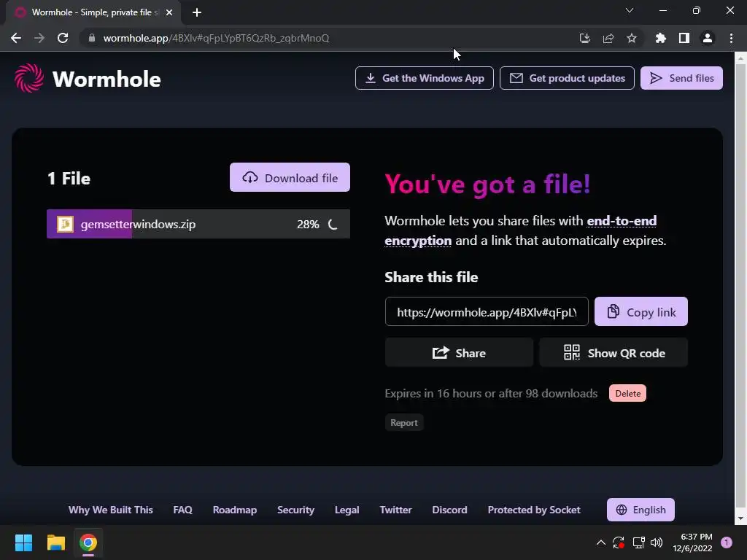This screenshot has height=560, width=747.
Task: Click Get the Windows App button
Action: pyautogui.click(x=424, y=78)
